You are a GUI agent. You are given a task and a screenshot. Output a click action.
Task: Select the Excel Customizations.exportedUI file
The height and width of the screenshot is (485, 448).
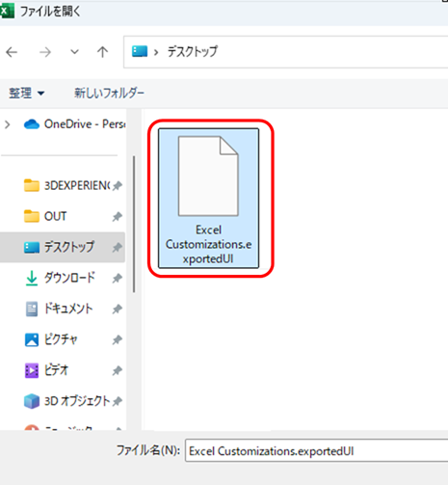click(208, 199)
